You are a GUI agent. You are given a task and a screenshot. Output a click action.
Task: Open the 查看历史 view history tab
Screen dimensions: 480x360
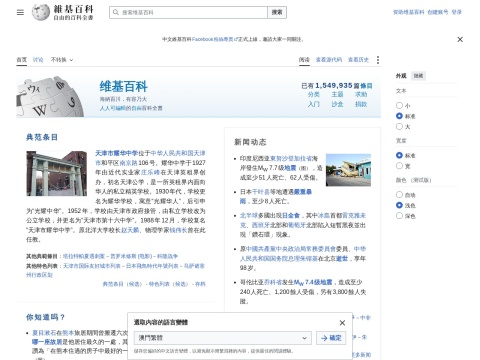click(x=358, y=60)
